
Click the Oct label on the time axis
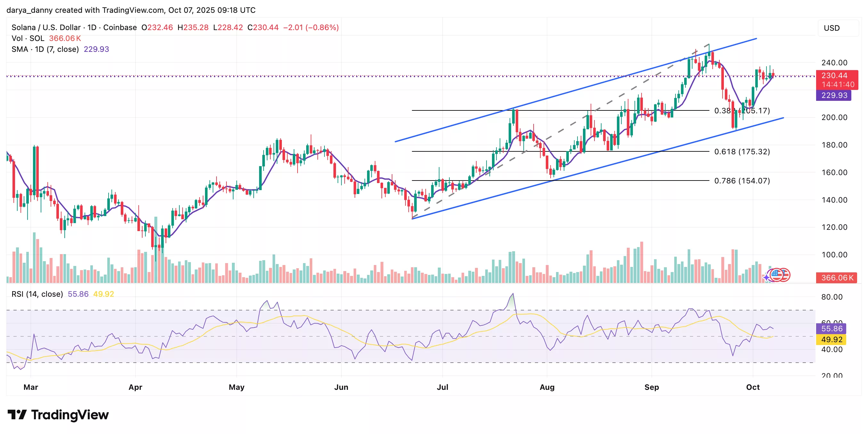tap(754, 387)
